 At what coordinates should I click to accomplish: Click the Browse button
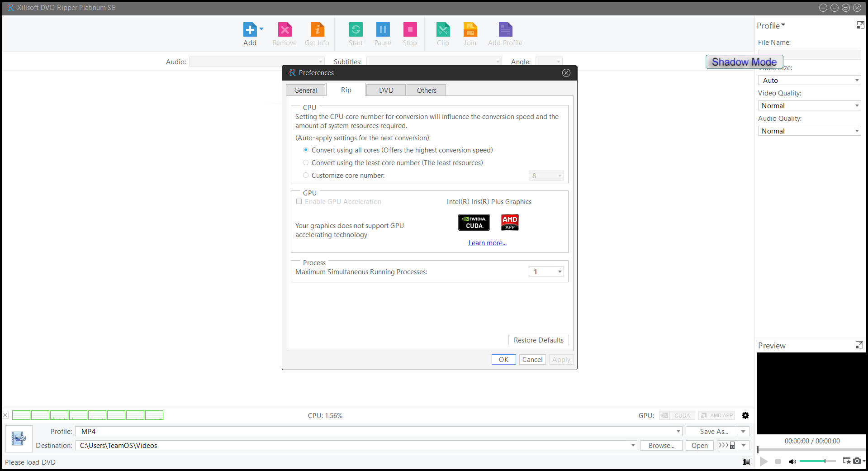click(x=661, y=446)
